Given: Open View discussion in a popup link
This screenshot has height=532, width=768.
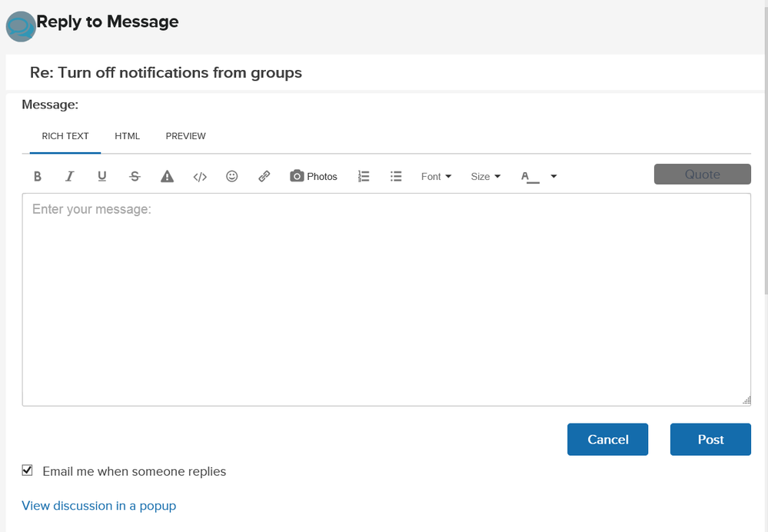Looking at the screenshot, I should coord(99,506).
